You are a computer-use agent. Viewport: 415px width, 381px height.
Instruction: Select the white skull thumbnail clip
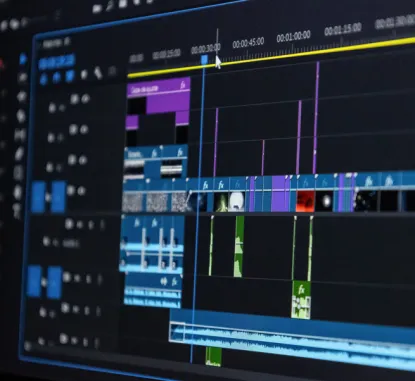click(x=237, y=202)
